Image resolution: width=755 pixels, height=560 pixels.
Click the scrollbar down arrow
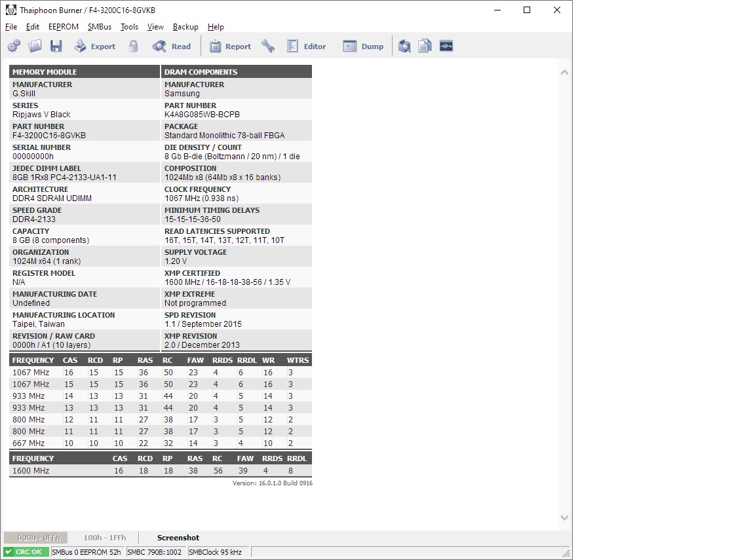click(x=565, y=517)
